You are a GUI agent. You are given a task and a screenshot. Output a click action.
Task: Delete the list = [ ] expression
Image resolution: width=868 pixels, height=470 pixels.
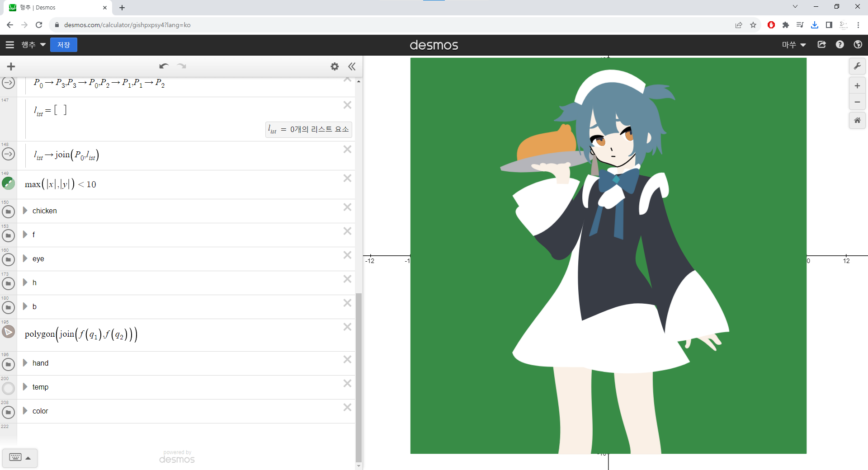[347, 105]
